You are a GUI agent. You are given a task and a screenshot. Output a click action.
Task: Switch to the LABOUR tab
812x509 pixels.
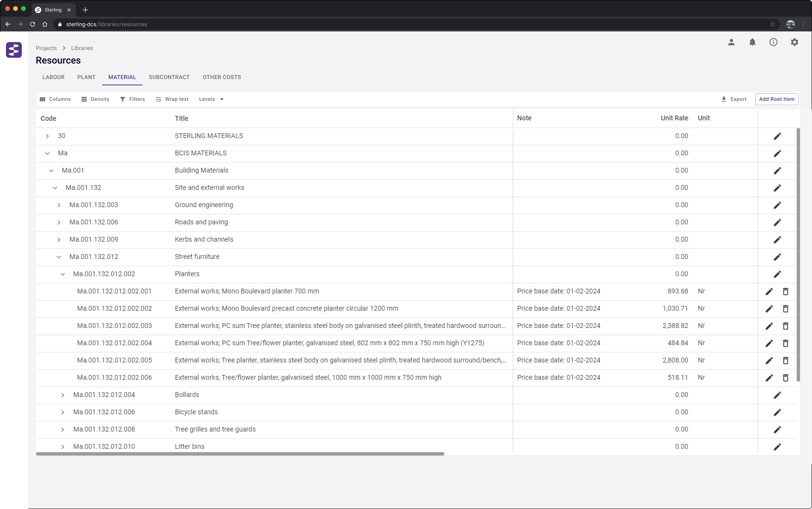point(53,77)
